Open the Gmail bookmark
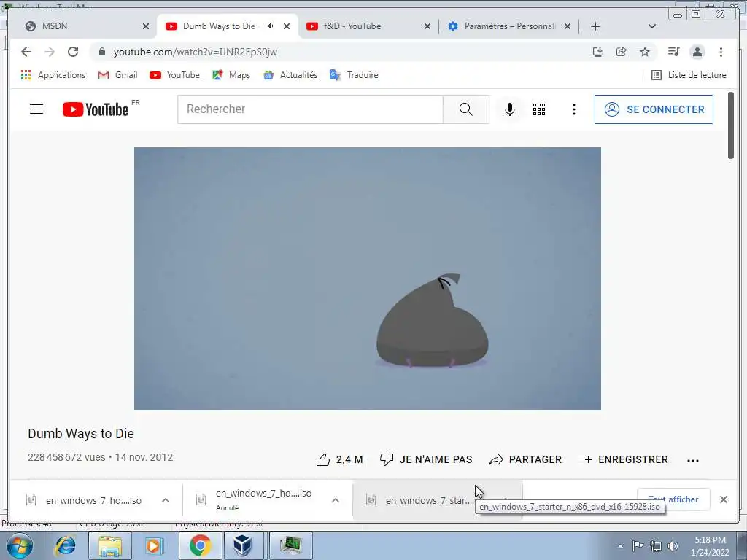The image size is (747, 560). click(x=117, y=75)
